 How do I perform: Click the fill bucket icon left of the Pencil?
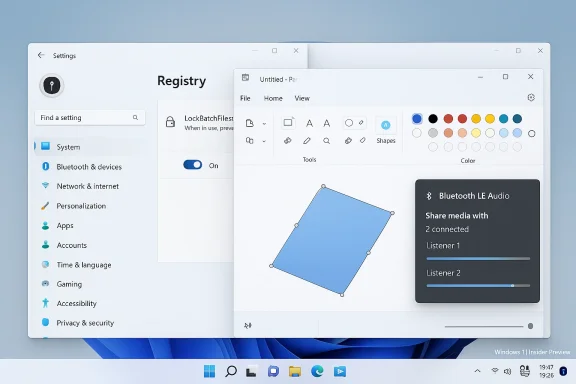tap(288, 140)
